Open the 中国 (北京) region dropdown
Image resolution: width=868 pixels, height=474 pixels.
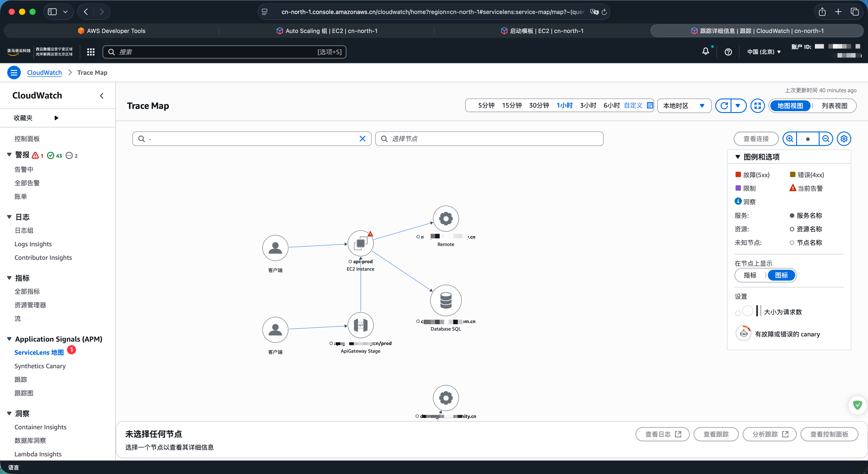pos(764,52)
